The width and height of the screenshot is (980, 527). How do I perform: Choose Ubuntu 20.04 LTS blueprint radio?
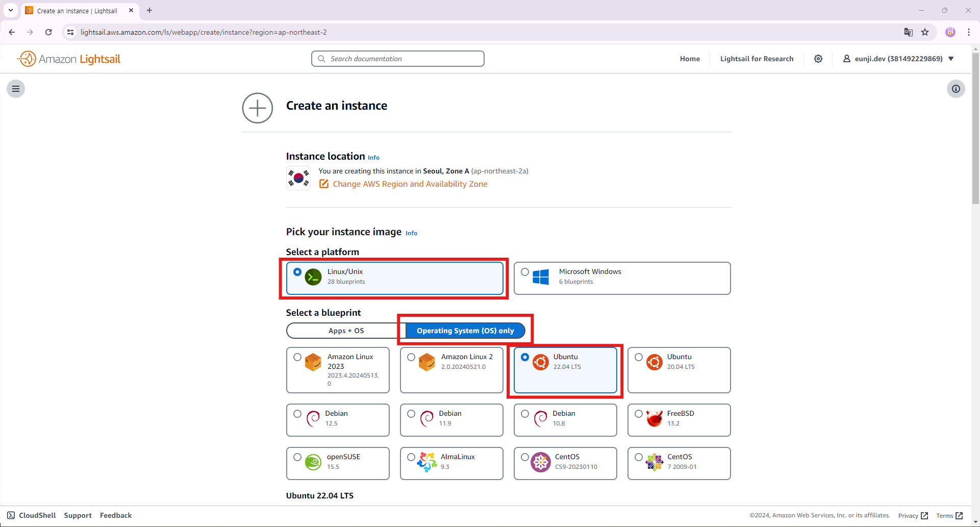pyautogui.click(x=639, y=357)
